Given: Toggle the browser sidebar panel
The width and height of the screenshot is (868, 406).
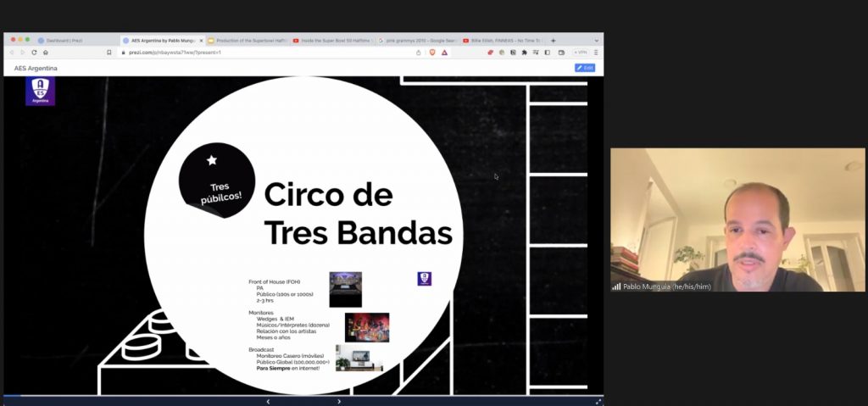Looking at the screenshot, I should [548, 53].
